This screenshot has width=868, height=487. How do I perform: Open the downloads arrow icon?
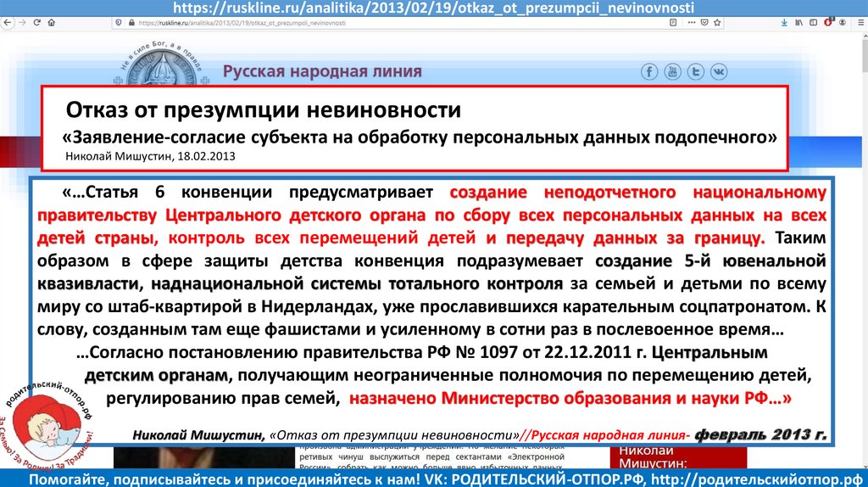[784, 23]
